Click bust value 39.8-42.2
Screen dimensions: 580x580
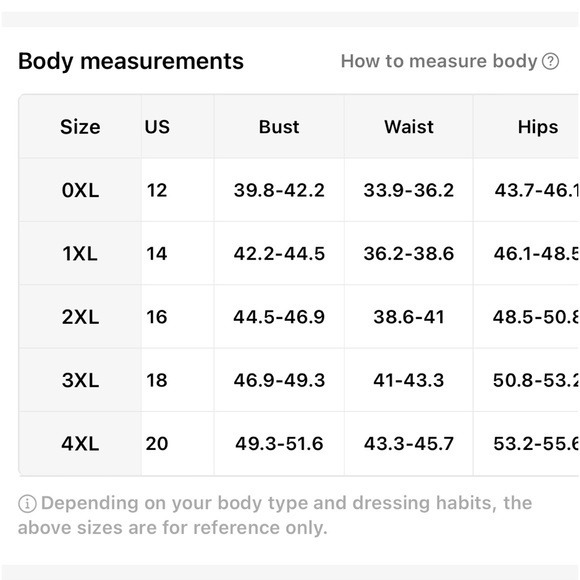(x=279, y=190)
